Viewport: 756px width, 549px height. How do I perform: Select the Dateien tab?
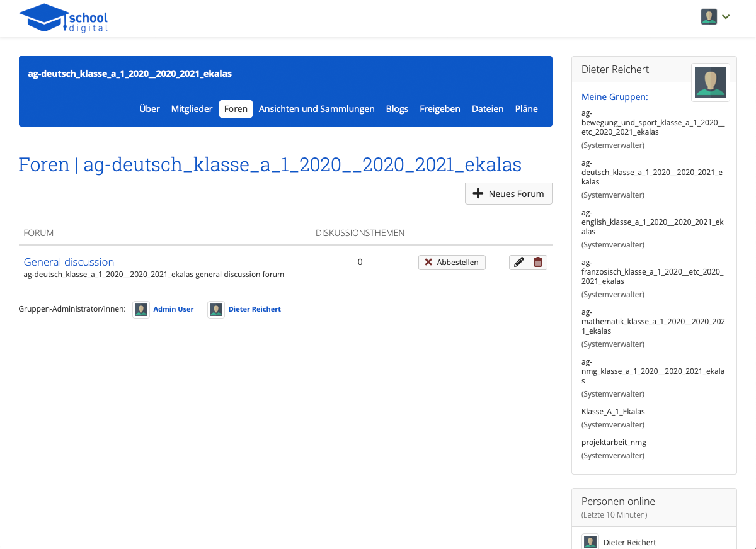tap(488, 109)
